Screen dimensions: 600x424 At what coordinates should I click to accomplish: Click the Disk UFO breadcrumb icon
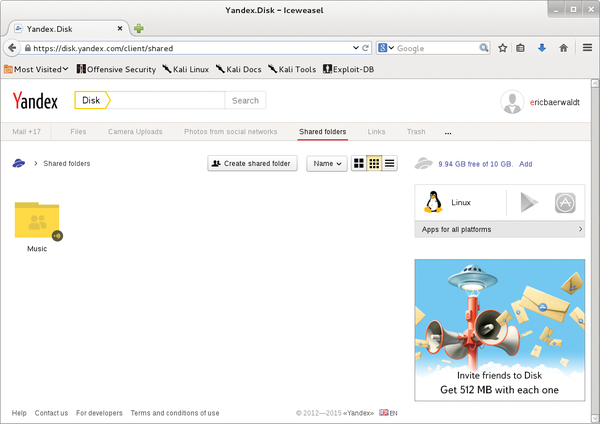(19, 163)
